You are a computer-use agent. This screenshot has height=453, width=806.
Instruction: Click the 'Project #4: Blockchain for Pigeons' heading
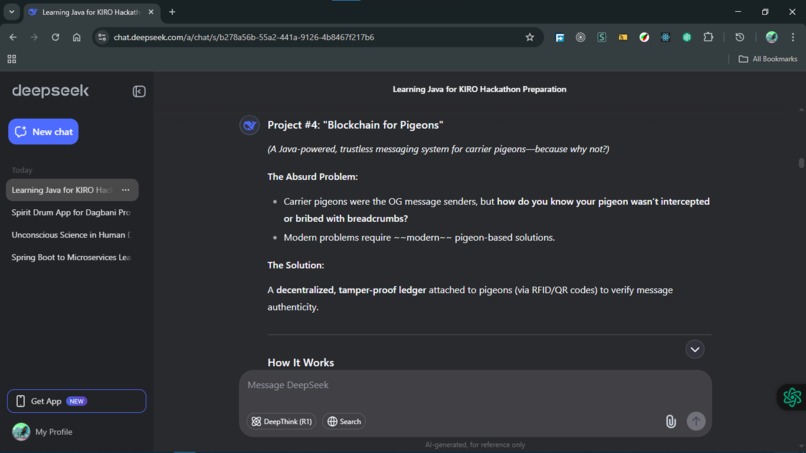355,125
